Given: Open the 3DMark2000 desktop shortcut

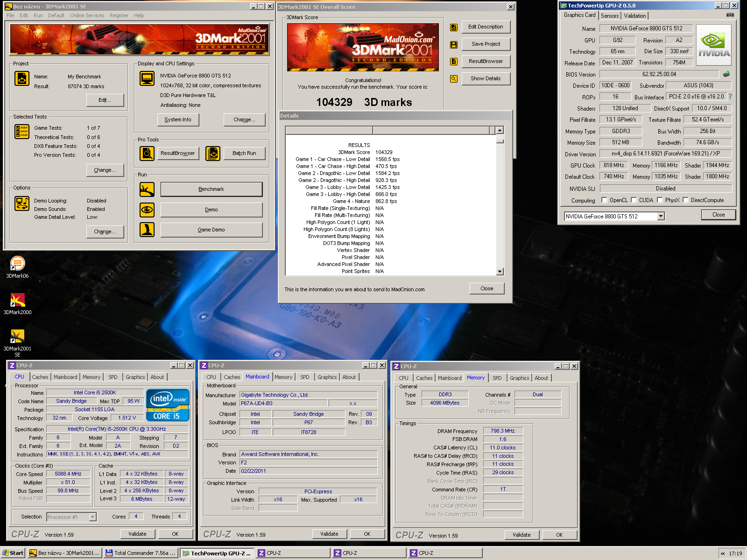Looking at the screenshot, I should (x=17, y=304).
